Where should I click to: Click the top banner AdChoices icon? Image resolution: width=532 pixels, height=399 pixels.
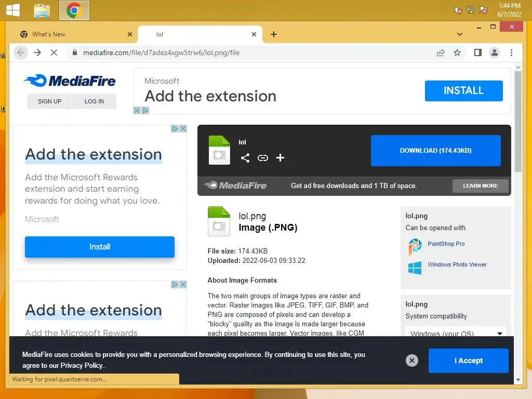click(145, 110)
